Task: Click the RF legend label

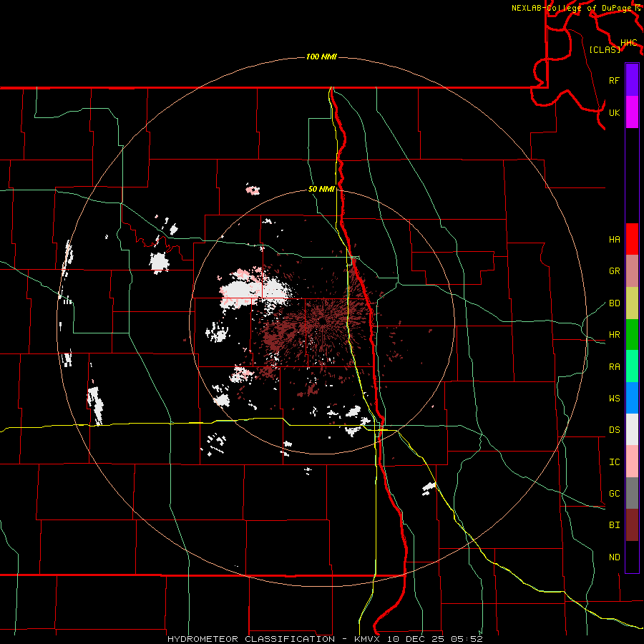Action: (614, 80)
